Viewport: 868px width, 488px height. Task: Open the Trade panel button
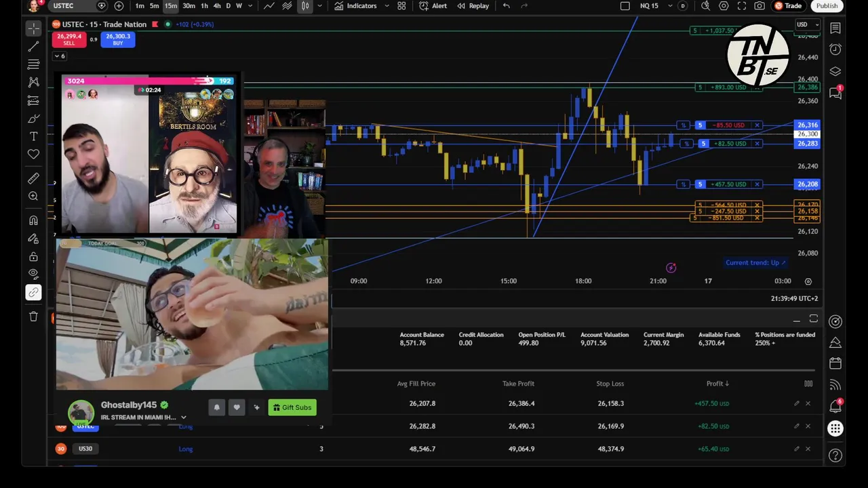(788, 6)
